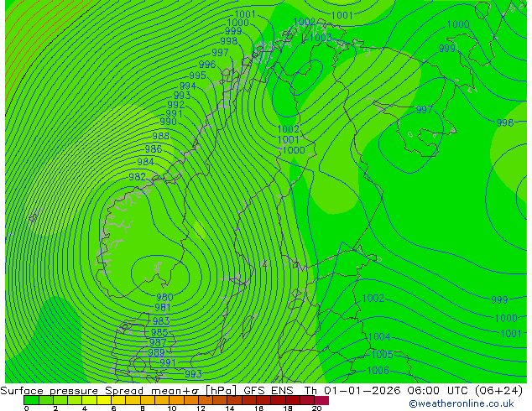Click the 985 isobar label
The image size is (532, 411).
click(159, 332)
